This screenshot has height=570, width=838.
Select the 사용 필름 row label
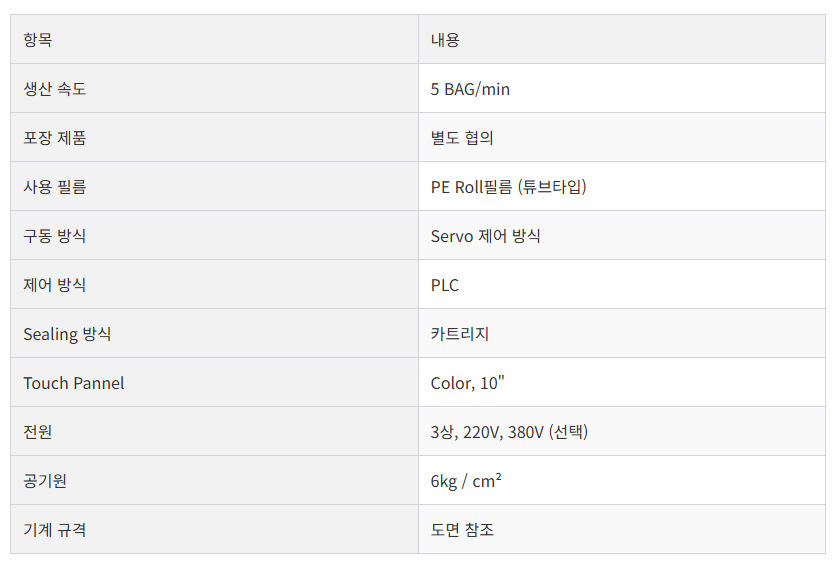pos(55,186)
